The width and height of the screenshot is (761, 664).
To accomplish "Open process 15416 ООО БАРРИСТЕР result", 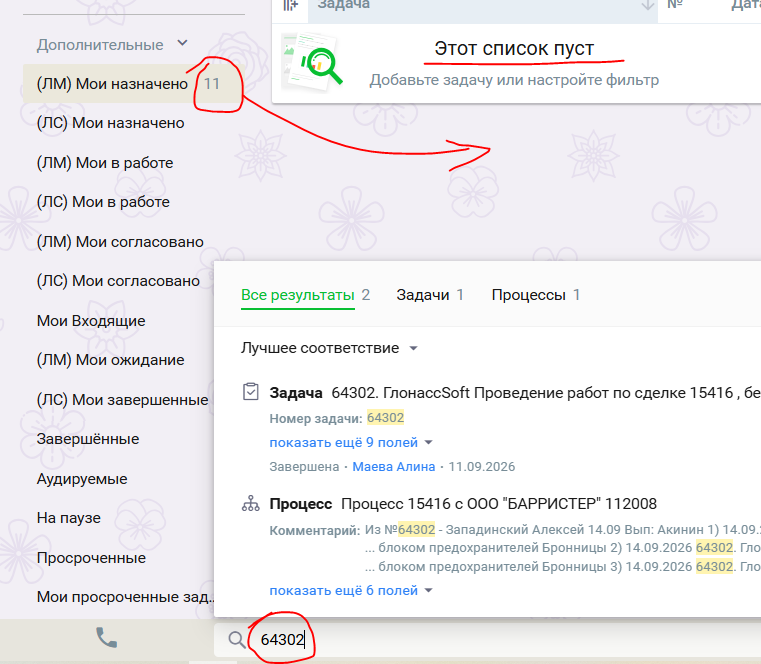I will pyautogui.click(x=463, y=504).
